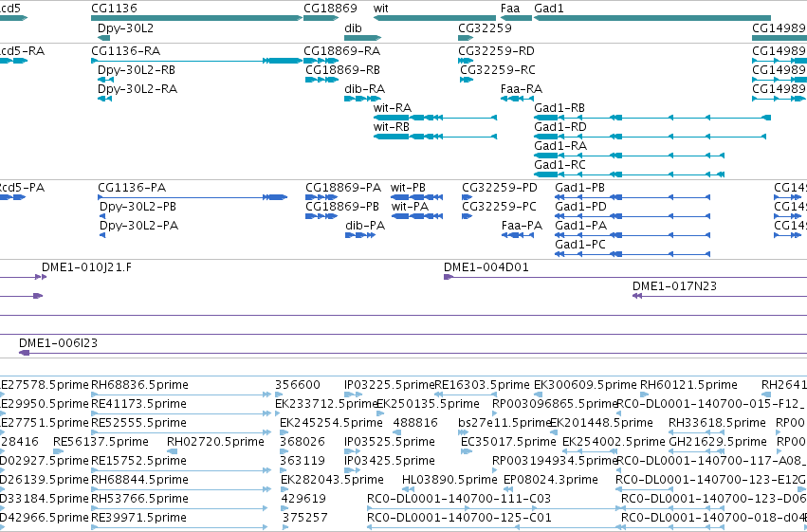This screenshot has width=807, height=532.
Task: Select the Gad1-RB transcript
Action: coord(652,118)
